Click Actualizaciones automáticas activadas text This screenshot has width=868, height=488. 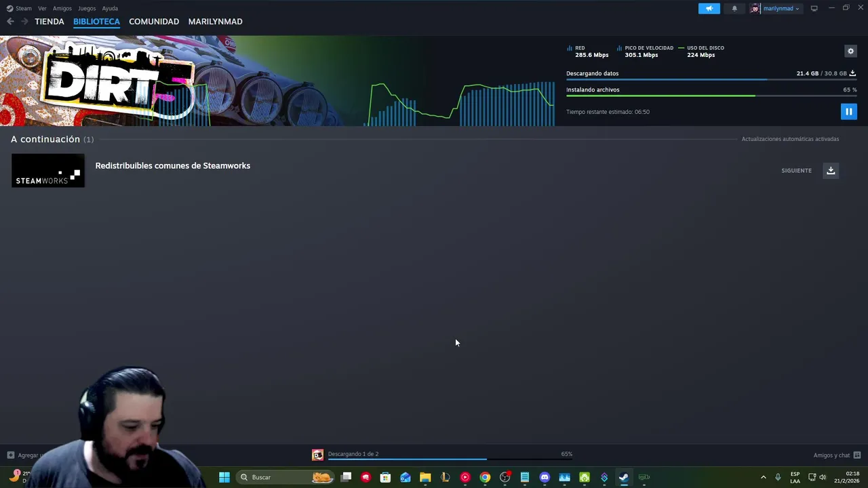[790, 139]
